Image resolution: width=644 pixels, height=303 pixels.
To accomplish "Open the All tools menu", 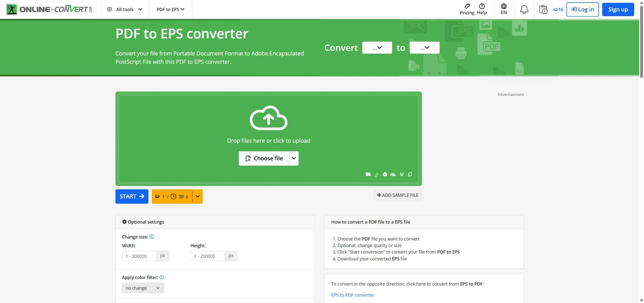I will [125, 9].
